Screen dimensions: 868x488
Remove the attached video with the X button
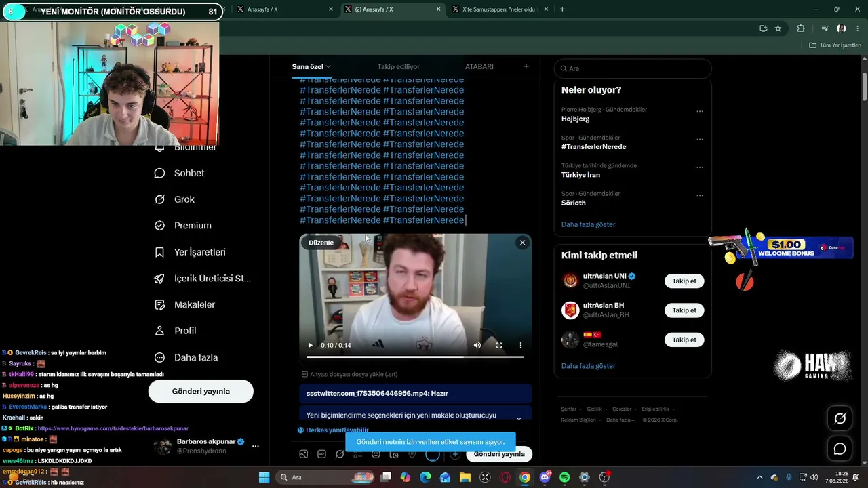[x=522, y=243]
